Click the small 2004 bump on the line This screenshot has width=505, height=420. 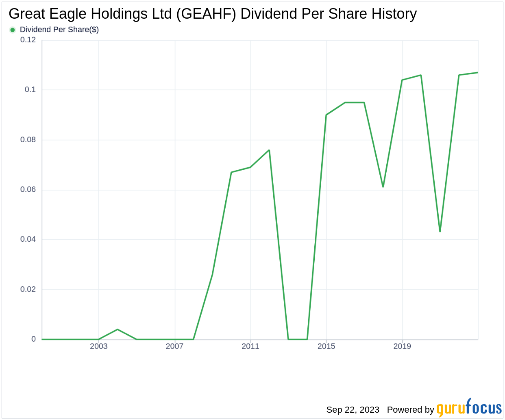(118, 329)
